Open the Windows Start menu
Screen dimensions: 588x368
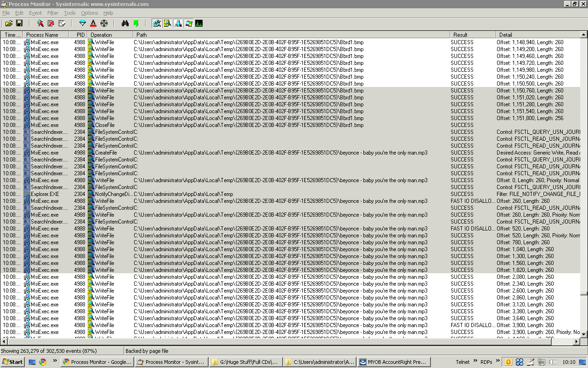pos(12,362)
